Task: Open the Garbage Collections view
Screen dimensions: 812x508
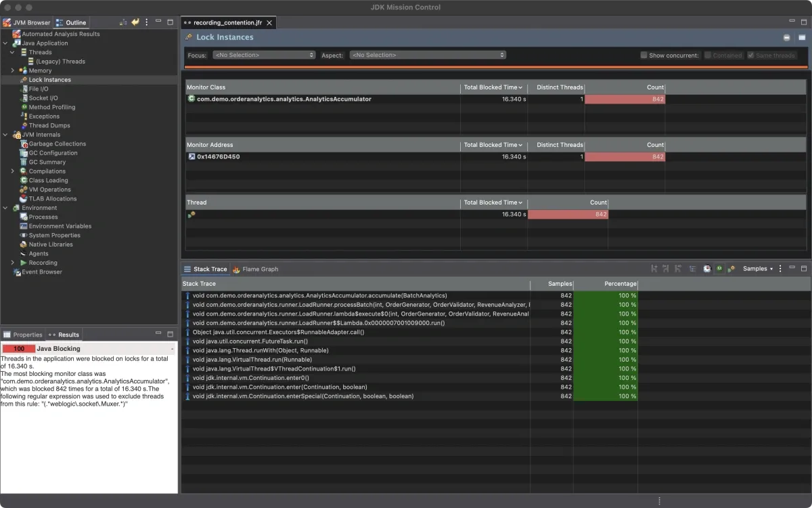Action: tap(55, 144)
